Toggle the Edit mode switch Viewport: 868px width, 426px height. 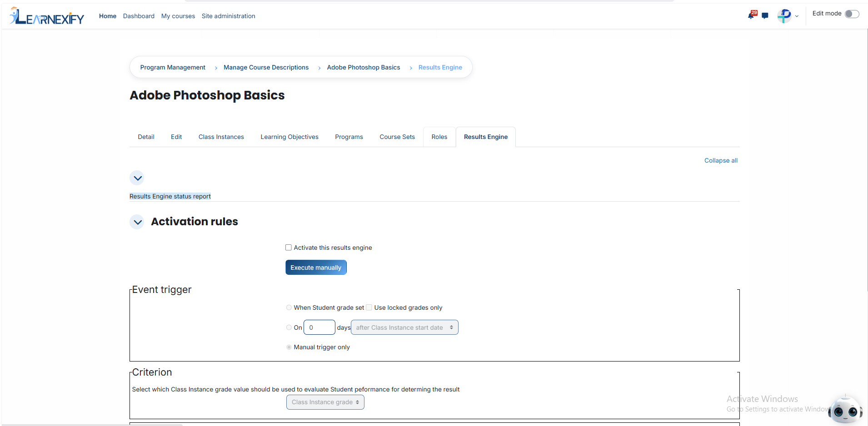point(852,14)
